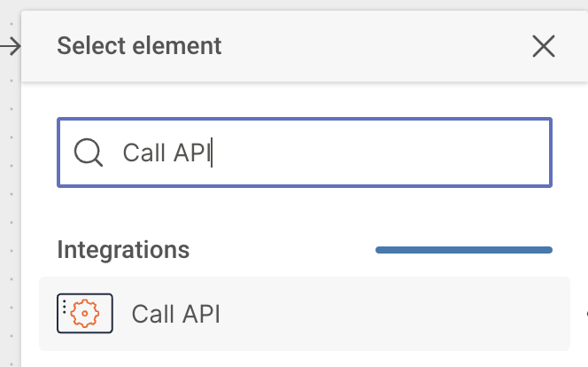The image size is (588, 367).
Task: Click the arrow left of the panel header
Action: pos(10,46)
